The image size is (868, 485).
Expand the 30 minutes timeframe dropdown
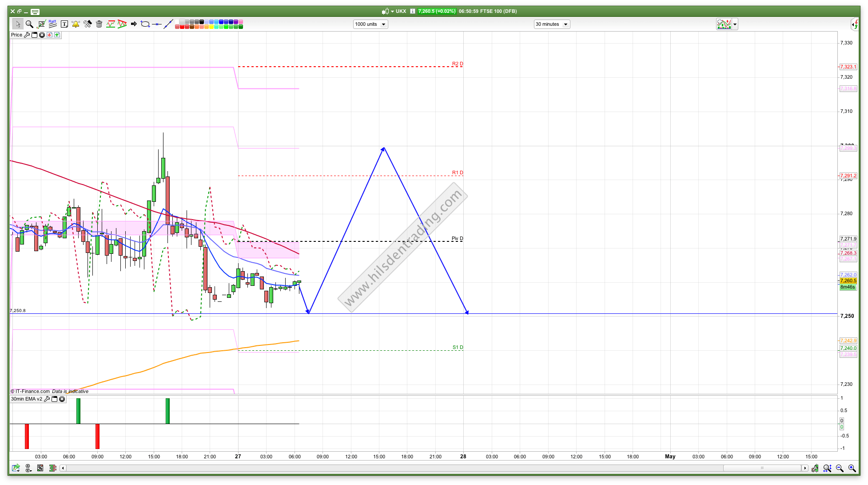pyautogui.click(x=565, y=24)
